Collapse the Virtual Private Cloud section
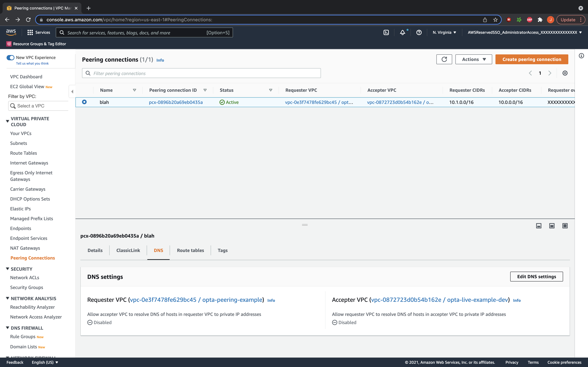Screen dimensions: 588x367 [x=8, y=121]
